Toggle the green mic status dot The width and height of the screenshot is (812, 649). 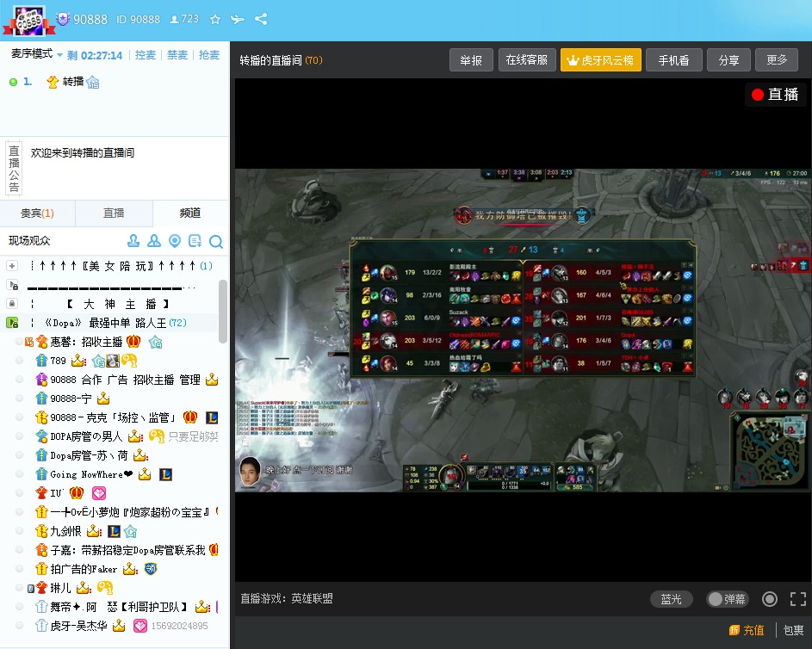pyautogui.click(x=14, y=82)
